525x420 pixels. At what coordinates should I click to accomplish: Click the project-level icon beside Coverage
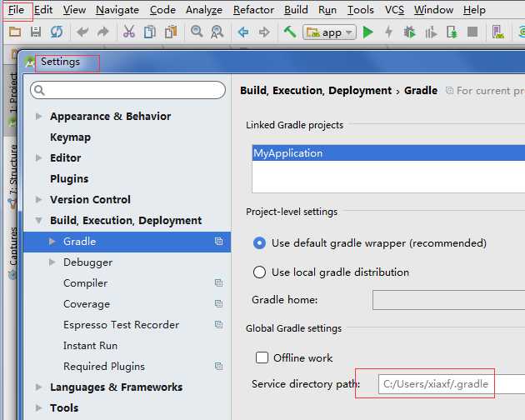[x=218, y=304]
